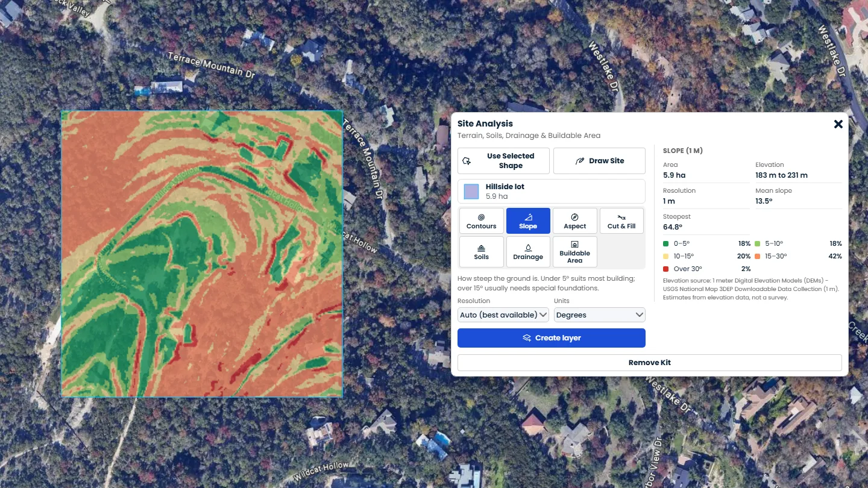The image size is (868, 488).
Task: Select the Buildable Area tab
Action: 575,251
